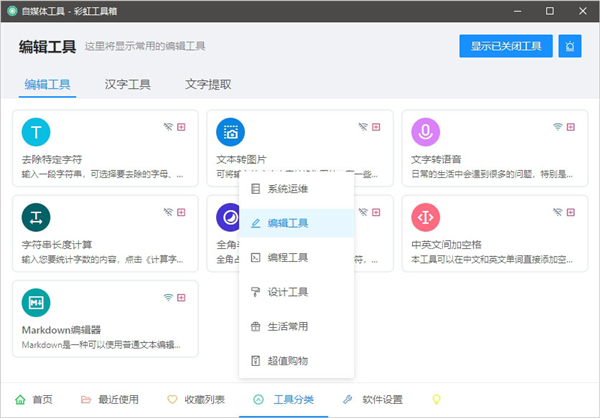This screenshot has width=600, height=418.
Task: Click the 显示已关闭工具 button
Action: (x=505, y=46)
